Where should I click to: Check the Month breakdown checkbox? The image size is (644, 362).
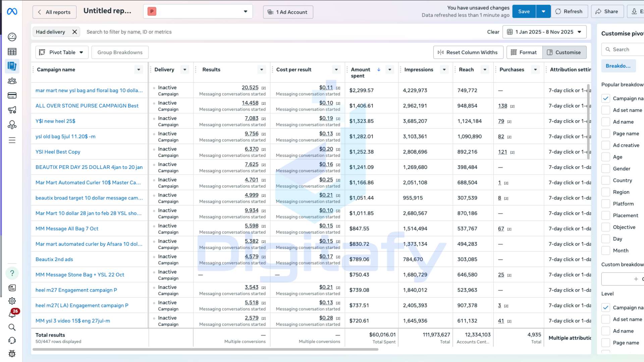(605, 250)
